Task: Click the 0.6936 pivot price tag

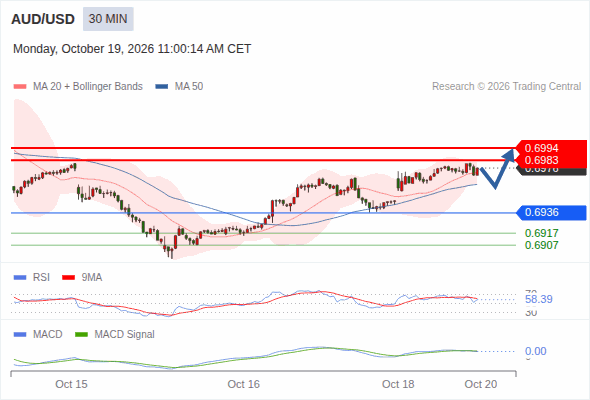Action: [551, 213]
